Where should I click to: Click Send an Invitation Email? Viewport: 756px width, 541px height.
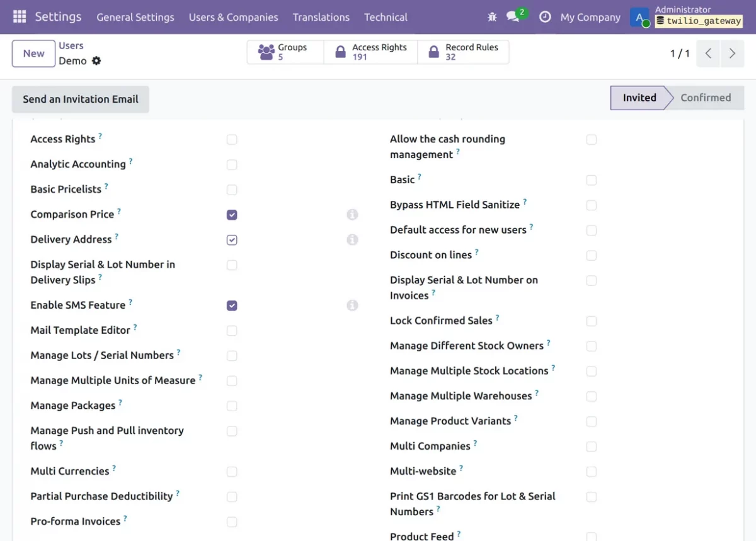[81, 99]
